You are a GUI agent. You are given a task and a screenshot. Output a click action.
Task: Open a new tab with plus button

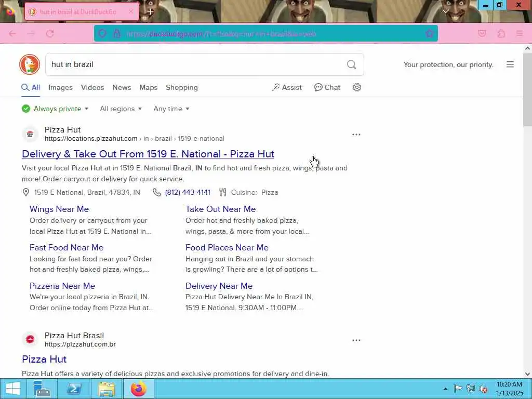point(150,11)
